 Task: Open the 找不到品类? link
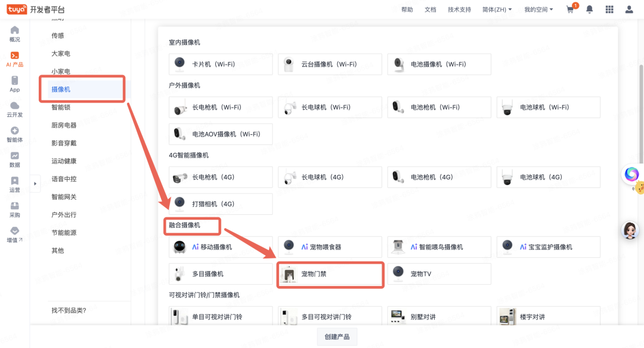69,310
